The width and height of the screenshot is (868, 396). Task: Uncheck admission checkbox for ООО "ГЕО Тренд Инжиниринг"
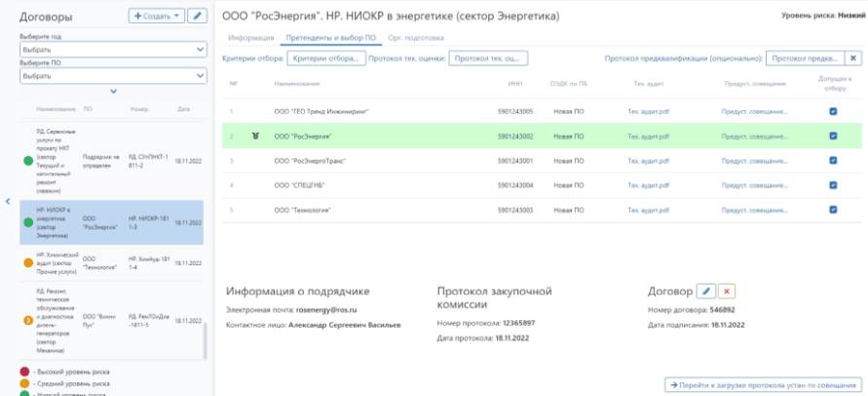pos(833,111)
